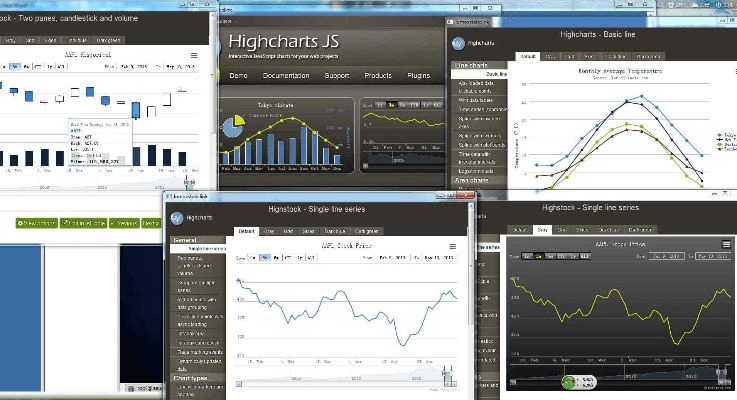This screenshot has width=737, height=400.
Task: Click the Demo link on the Highcharts JS site
Action: point(238,76)
